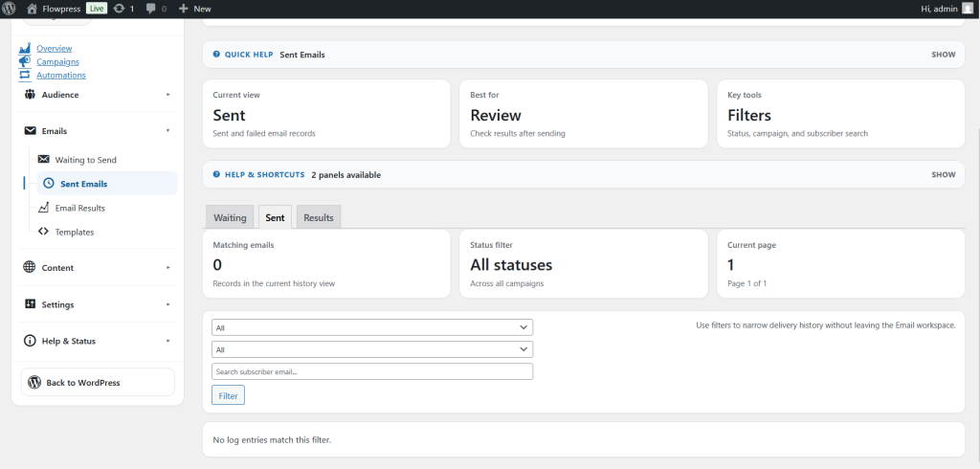Click the Content globe icon
This screenshot has width=980, height=469.
[x=30, y=267]
